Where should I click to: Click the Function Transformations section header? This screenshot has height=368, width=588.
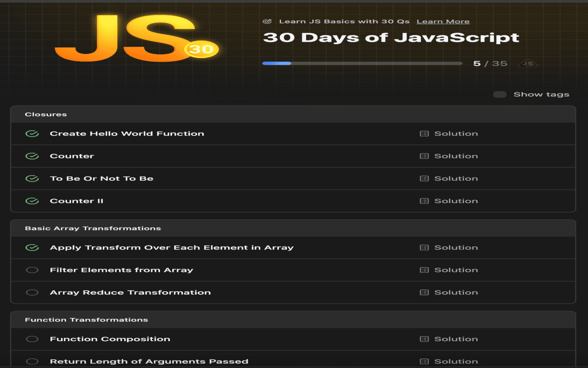point(293,320)
